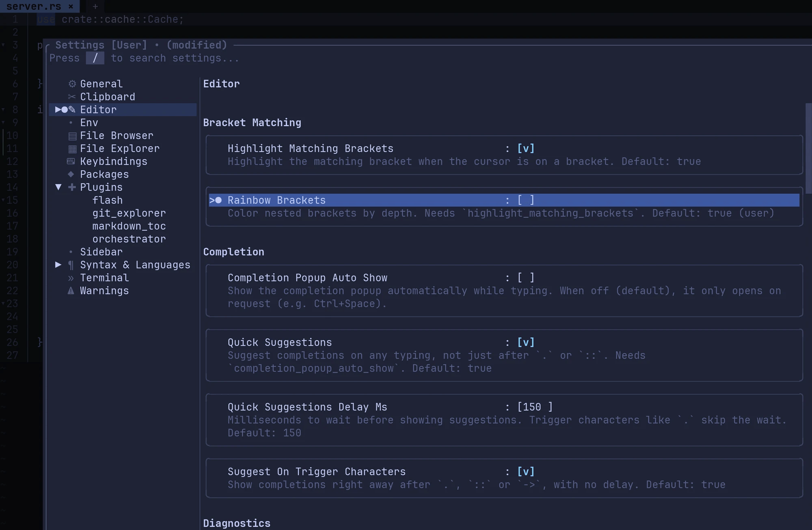Open the Env settings category
Screen dimensions: 812x530
click(x=89, y=123)
